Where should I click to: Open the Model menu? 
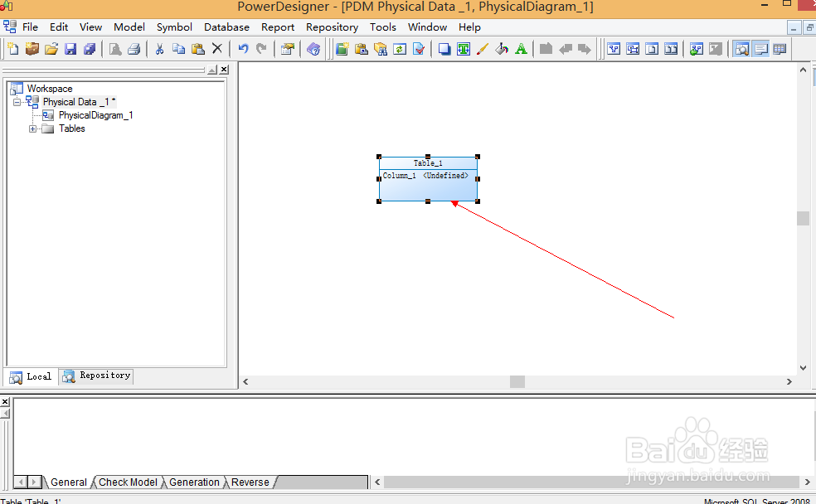[129, 27]
